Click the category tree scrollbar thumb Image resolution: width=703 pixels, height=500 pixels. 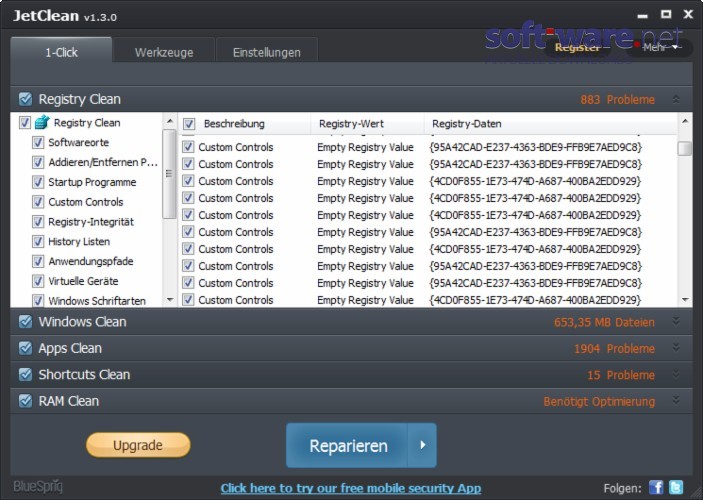[x=169, y=174]
